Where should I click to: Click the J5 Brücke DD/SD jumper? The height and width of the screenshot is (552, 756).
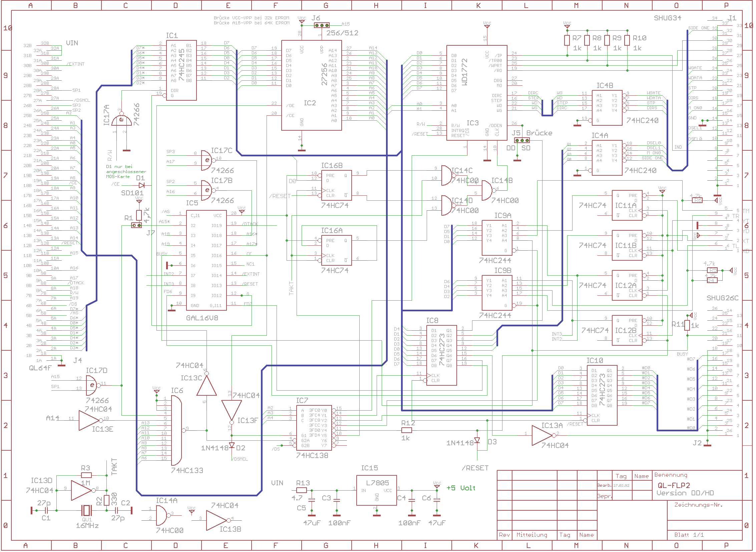pos(521,140)
